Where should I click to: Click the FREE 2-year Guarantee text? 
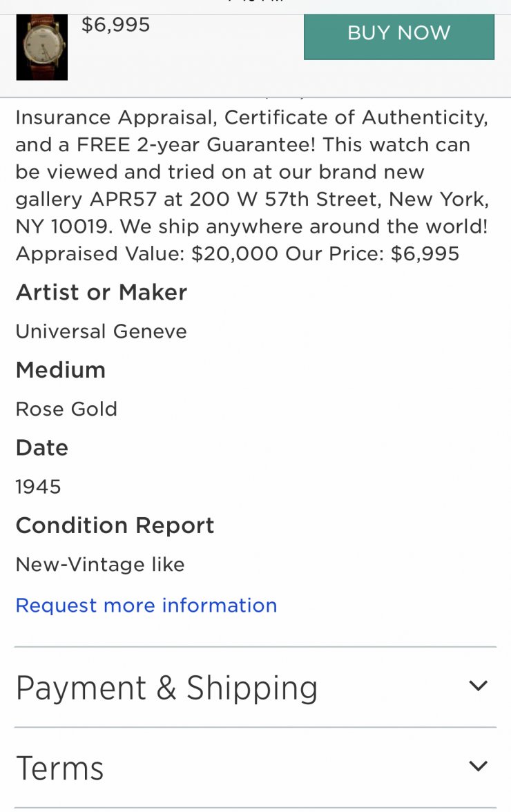(x=195, y=144)
